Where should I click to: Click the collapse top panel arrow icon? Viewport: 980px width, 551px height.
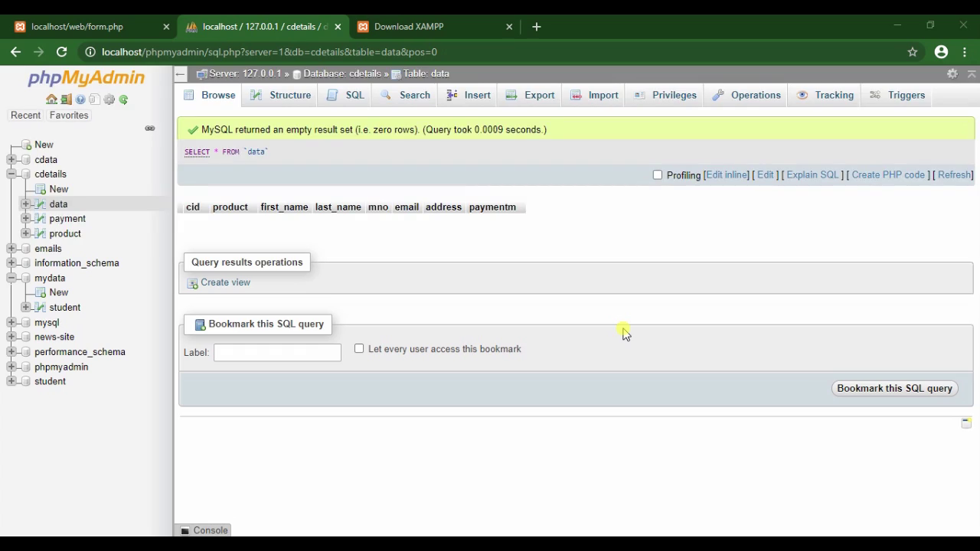point(972,73)
